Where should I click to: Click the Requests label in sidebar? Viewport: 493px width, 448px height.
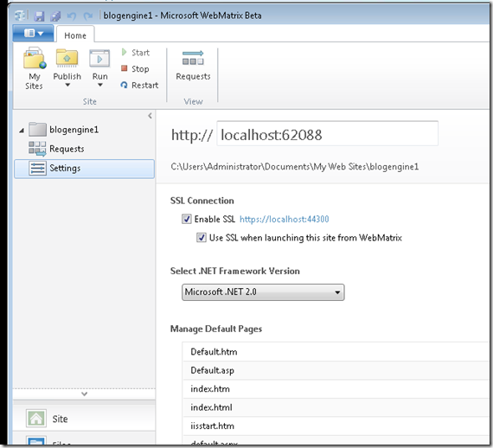[67, 149]
